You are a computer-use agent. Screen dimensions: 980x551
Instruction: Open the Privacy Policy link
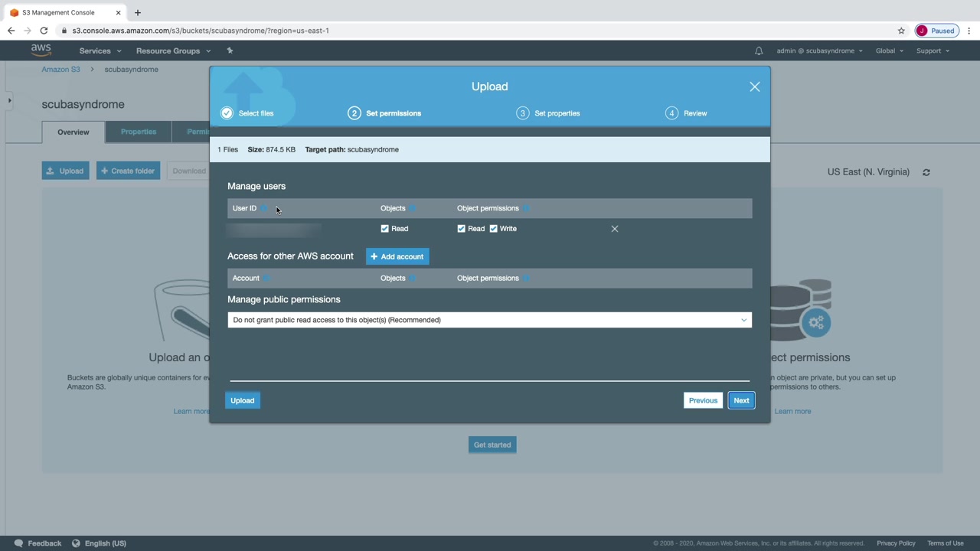[896, 543]
